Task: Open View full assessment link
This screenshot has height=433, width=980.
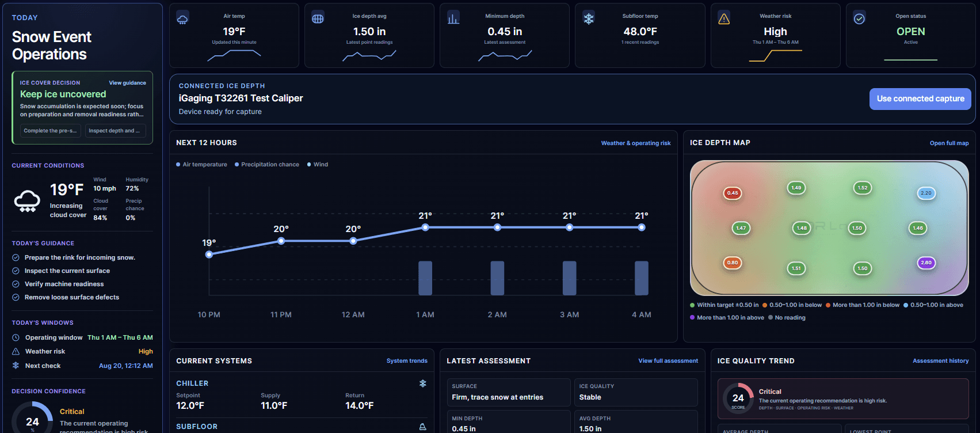Action: click(x=668, y=361)
